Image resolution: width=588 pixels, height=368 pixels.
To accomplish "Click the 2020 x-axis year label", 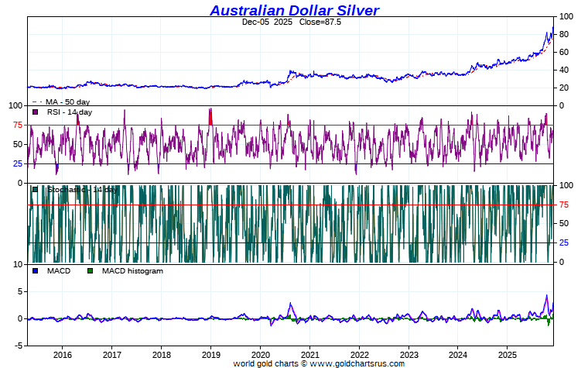I will tap(260, 355).
